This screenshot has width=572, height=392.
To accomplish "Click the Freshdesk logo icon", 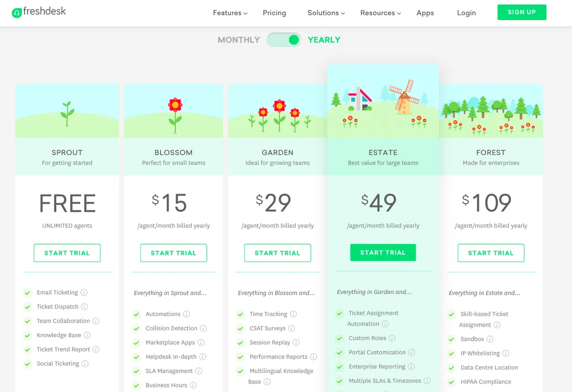I will 17,13.
